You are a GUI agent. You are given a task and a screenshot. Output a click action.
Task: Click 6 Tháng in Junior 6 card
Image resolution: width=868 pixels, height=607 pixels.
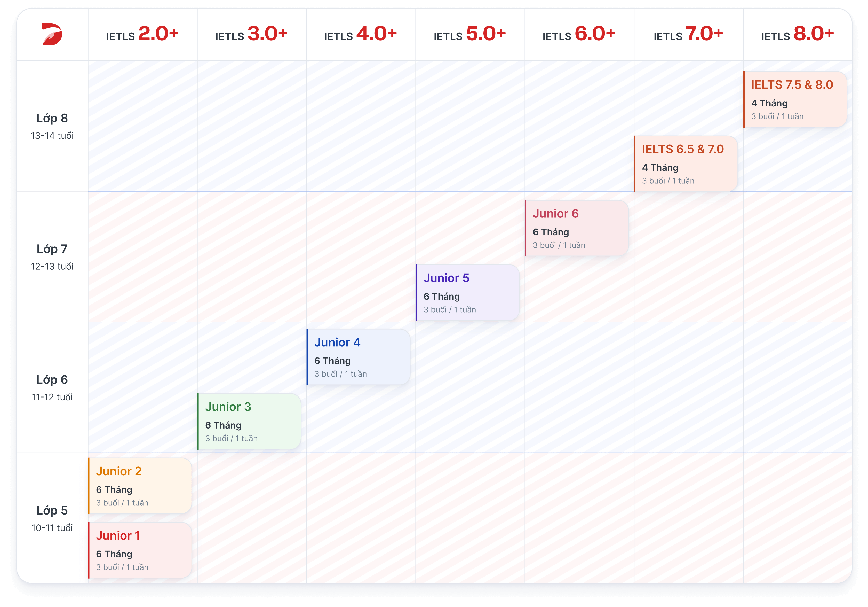click(x=551, y=232)
